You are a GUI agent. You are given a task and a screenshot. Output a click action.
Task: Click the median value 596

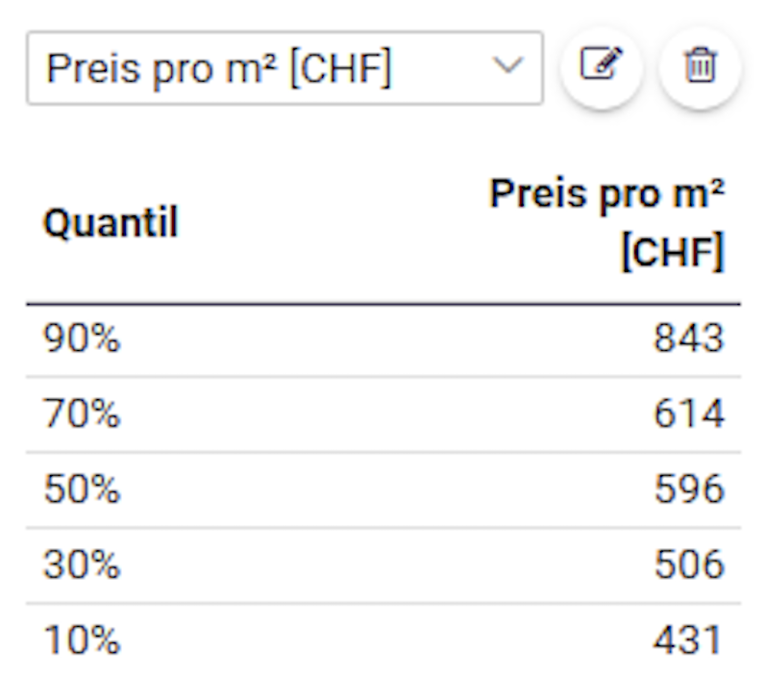coord(688,488)
